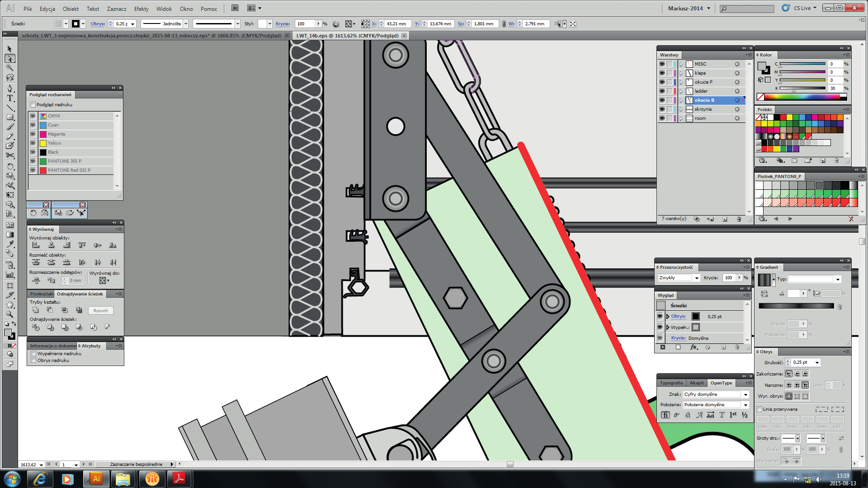The height and width of the screenshot is (488, 868).
Task: Enable Wypelnienie nadruku checkbox
Action: (33, 353)
